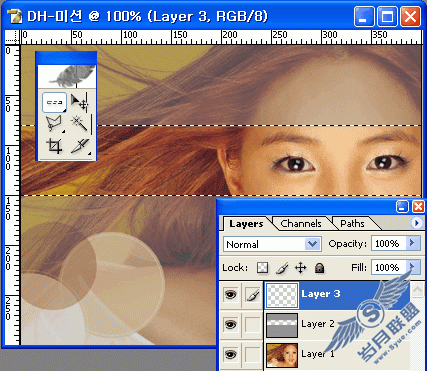Click the Fill 100% value field
The width and height of the screenshot is (427, 371).
pyautogui.click(x=389, y=267)
